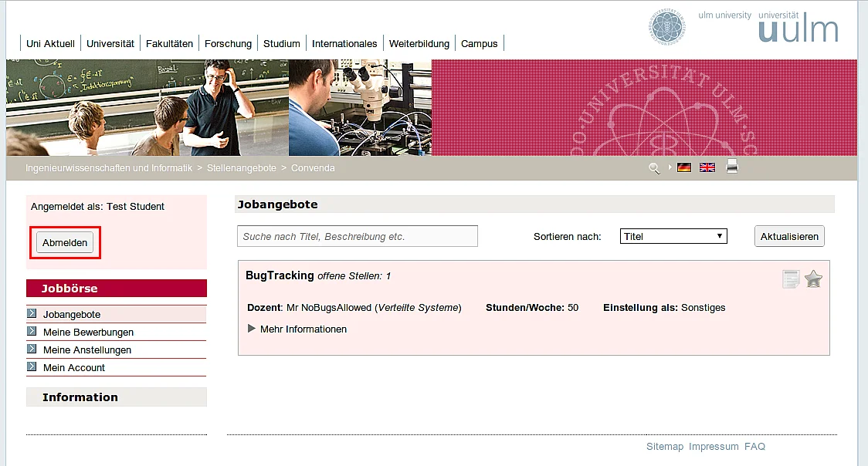This screenshot has height=466, width=868.
Task: Click the printer icon
Action: [x=732, y=166]
